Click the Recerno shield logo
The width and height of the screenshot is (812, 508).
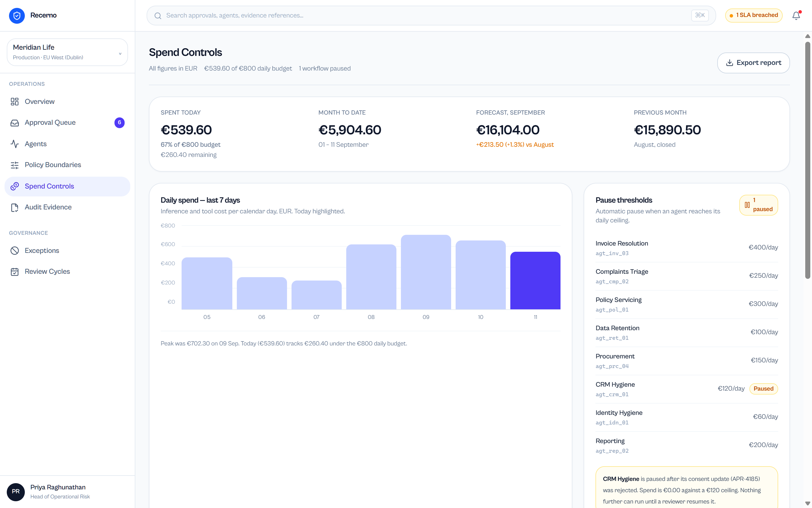coord(17,16)
